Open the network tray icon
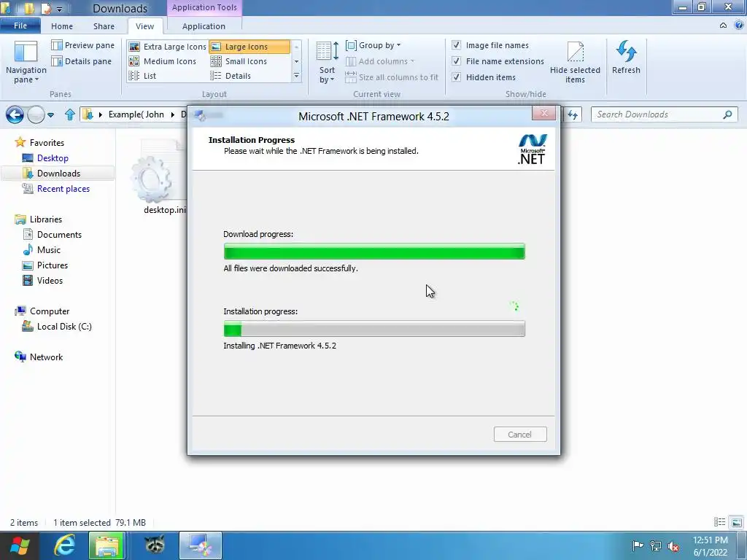Screen dimensions: 747x560 656,545
